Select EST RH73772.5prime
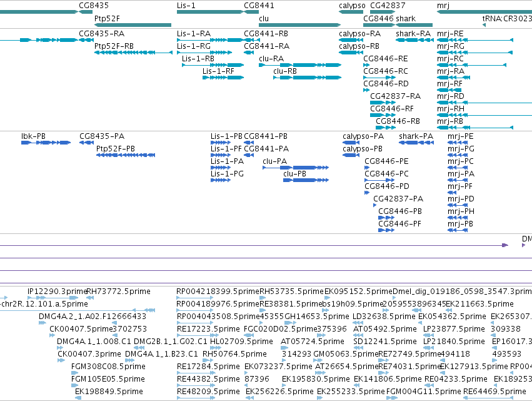 [x=118, y=292]
